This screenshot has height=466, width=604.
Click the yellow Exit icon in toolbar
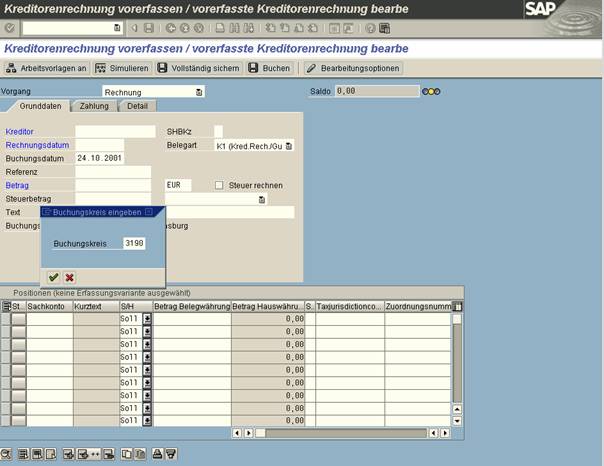(185, 28)
